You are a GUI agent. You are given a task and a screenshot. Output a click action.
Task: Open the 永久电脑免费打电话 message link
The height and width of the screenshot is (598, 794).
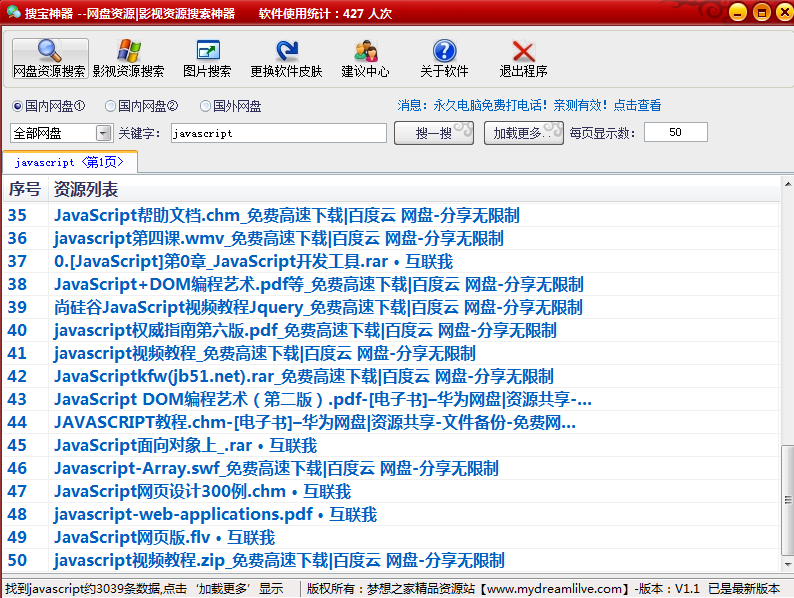coord(529,105)
